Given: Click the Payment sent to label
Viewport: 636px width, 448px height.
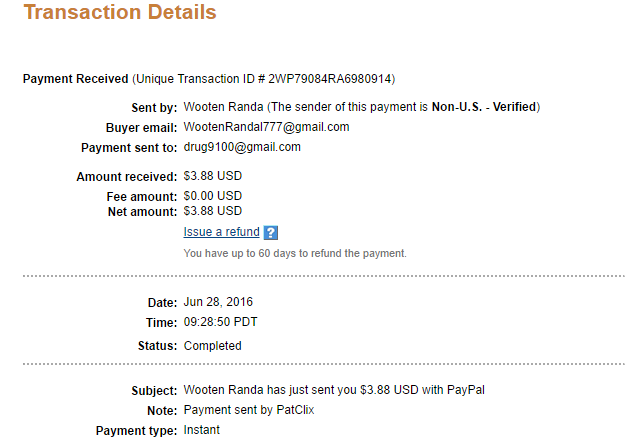Looking at the screenshot, I should coord(128,148).
